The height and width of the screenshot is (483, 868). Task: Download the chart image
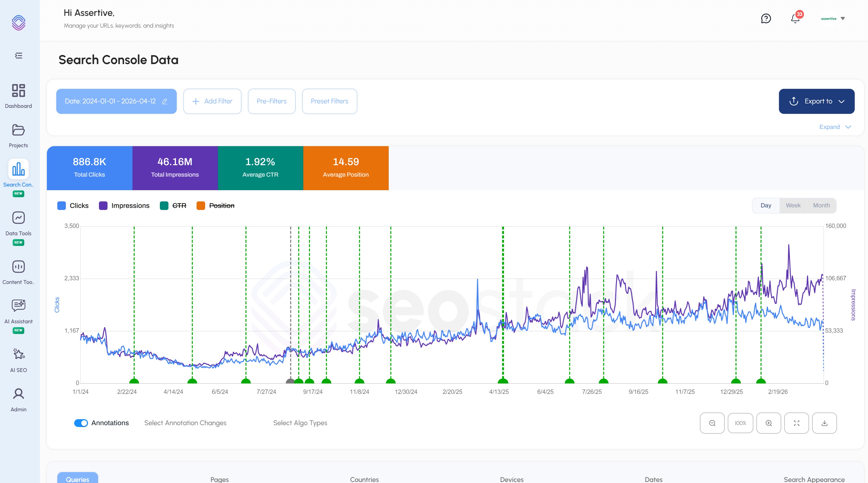pos(825,423)
